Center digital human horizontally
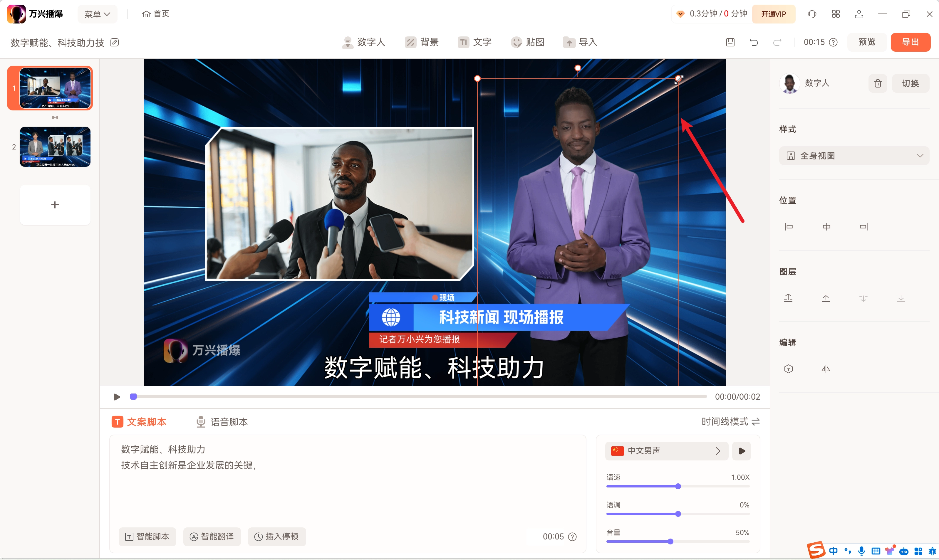This screenshot has width=939, height=560. click(x=826, y=227)
